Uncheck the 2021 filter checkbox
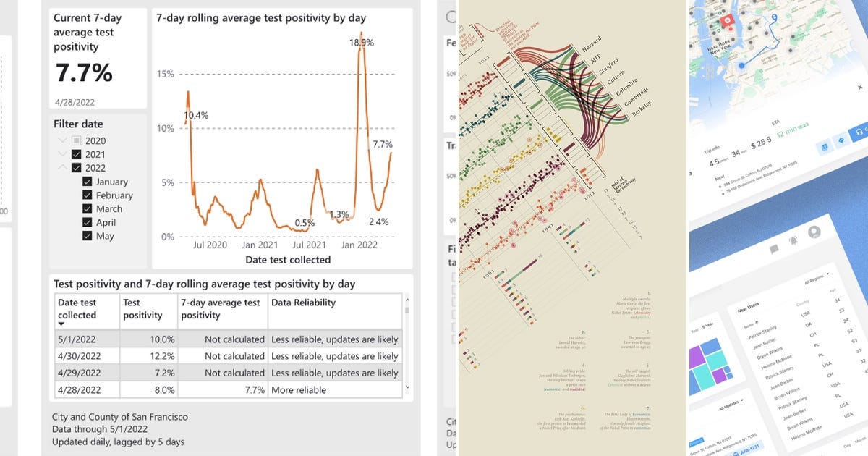Screen dimensions: 868x456 (x=76, y=153)
